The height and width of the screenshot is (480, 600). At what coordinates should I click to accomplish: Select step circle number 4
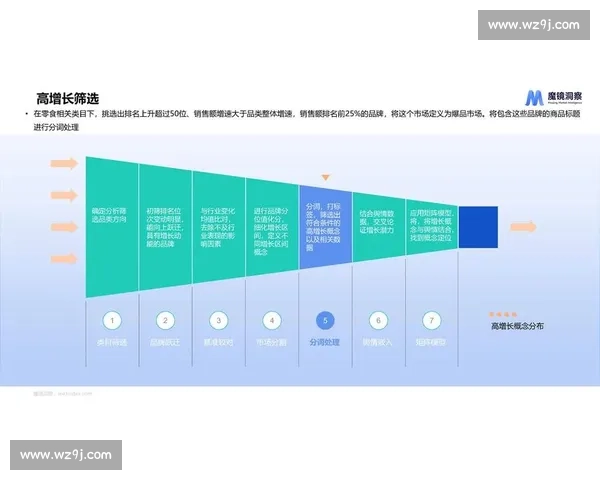272,320
